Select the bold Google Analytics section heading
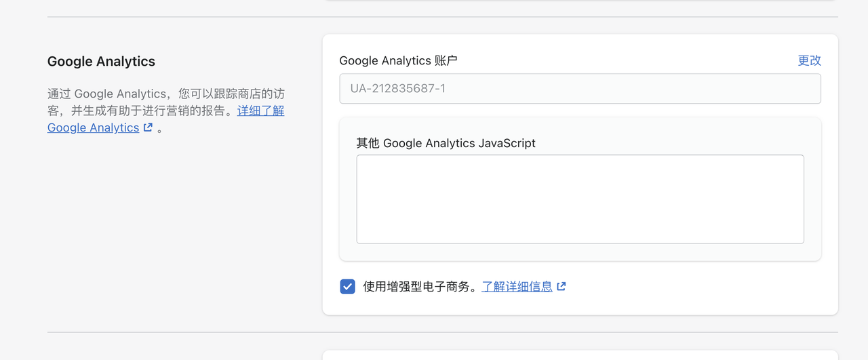Image resolution: width=868 pixels, height=360 pixels. coord(101,62)
